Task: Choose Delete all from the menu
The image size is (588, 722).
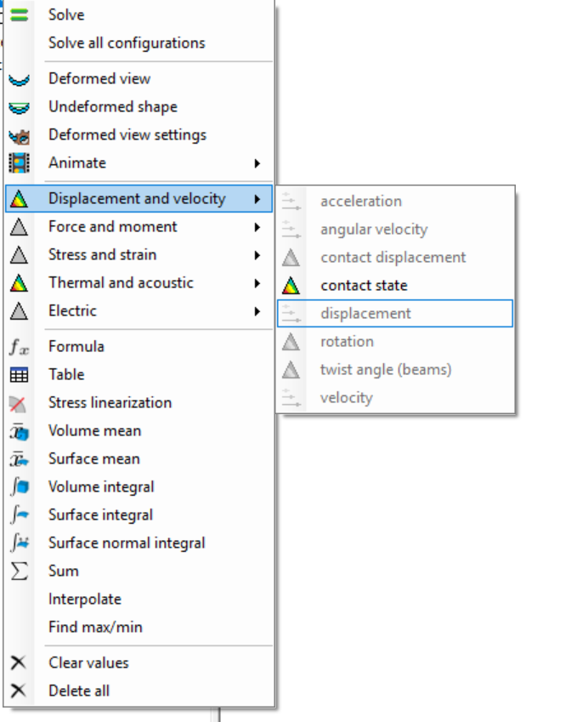Action: click(79, 691)
